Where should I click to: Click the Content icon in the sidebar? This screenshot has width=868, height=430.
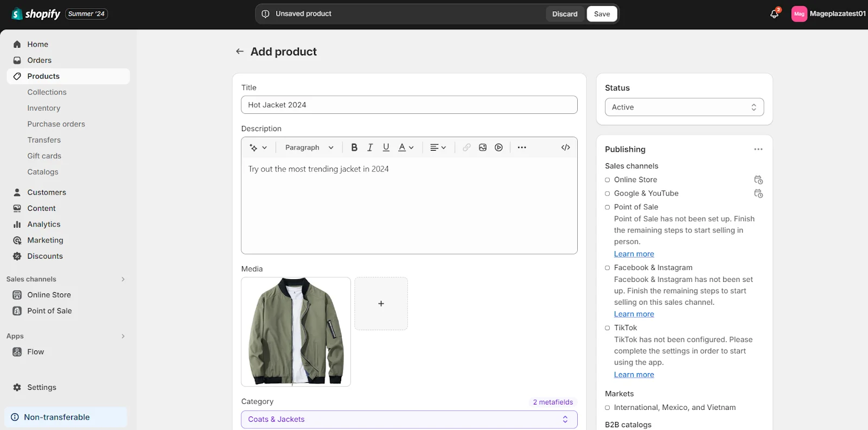point(17,208)
